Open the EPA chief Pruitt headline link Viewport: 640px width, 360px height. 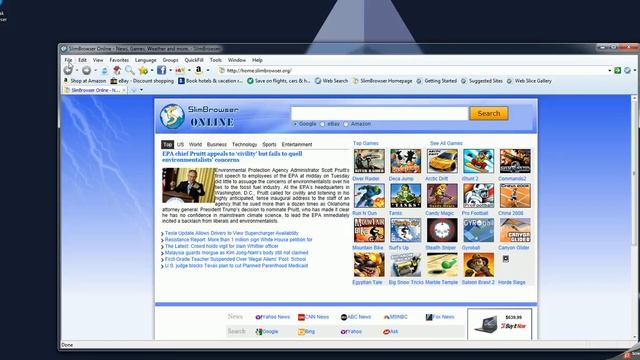(232, 157)
